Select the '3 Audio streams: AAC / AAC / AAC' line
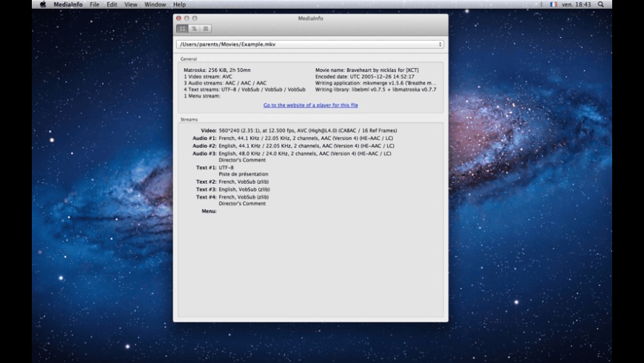Image resolution: width=644 pixels, height=363 pixels. (225, 83)
